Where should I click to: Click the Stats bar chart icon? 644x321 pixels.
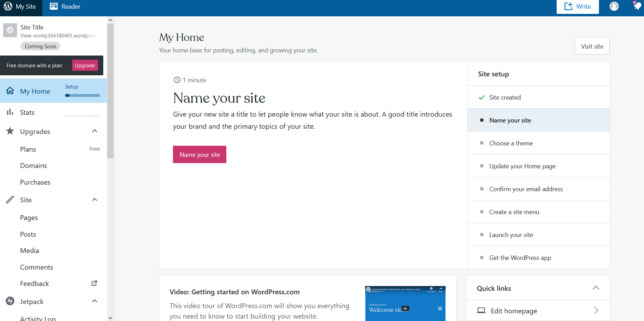coord(10,112)
